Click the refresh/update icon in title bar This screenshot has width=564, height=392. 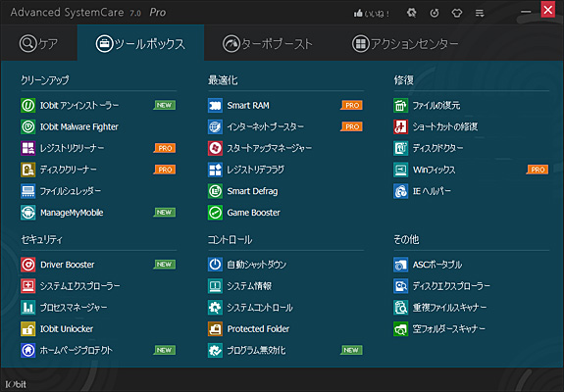click(x=435, y=14)
